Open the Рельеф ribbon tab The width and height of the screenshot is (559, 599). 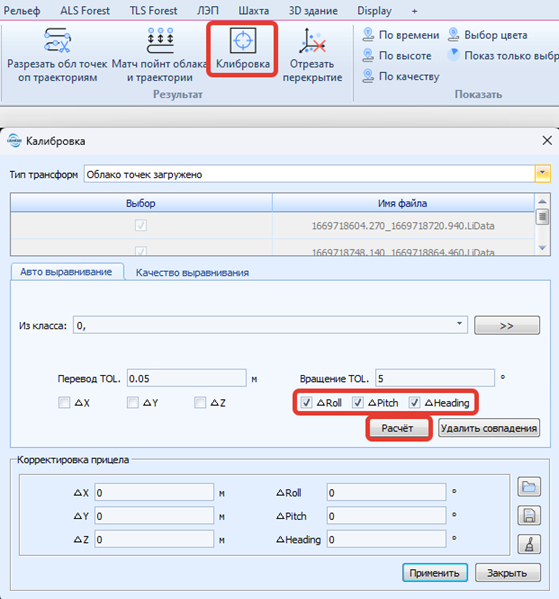tap(22, 11)
